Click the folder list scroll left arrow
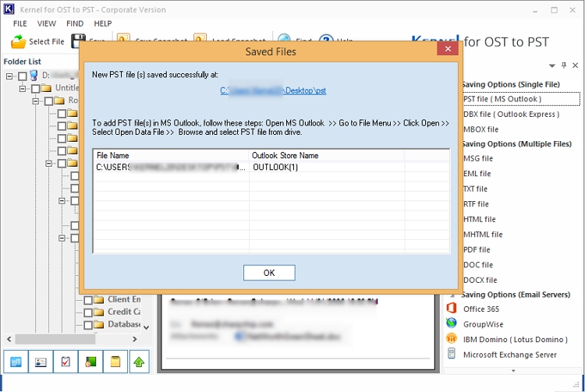 coord(9,339)
